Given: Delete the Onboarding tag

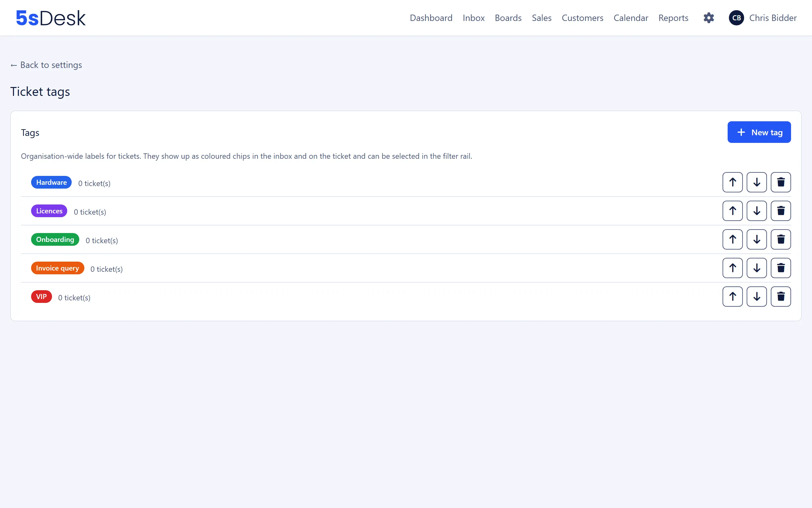Looking at the screenshot, I should click(x=781, y=239).
